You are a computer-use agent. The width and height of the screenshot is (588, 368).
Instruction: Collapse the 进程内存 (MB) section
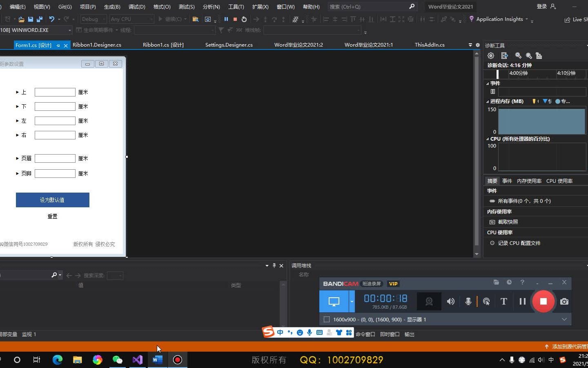tap(487, 101)
